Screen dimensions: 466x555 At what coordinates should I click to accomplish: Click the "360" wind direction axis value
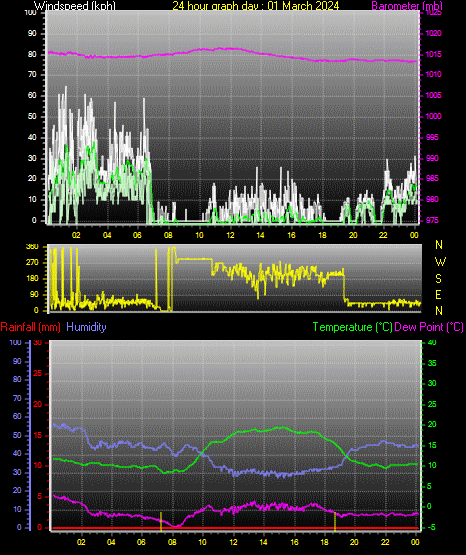pos(32,247)
